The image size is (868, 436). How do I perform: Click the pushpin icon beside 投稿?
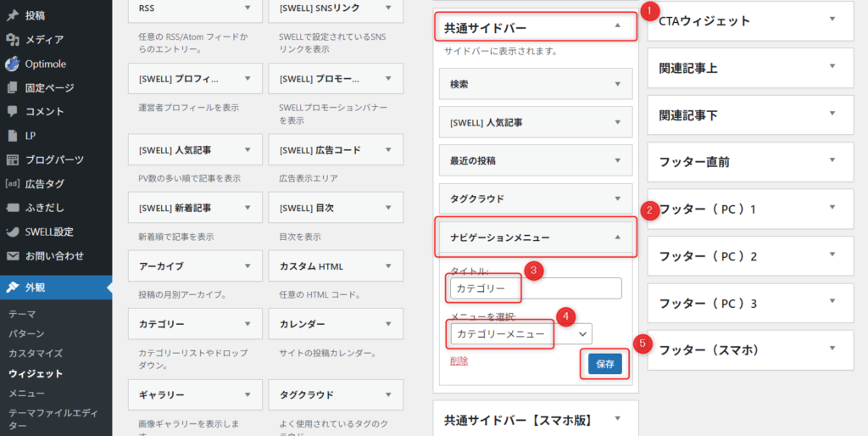[x=12, y=15]
